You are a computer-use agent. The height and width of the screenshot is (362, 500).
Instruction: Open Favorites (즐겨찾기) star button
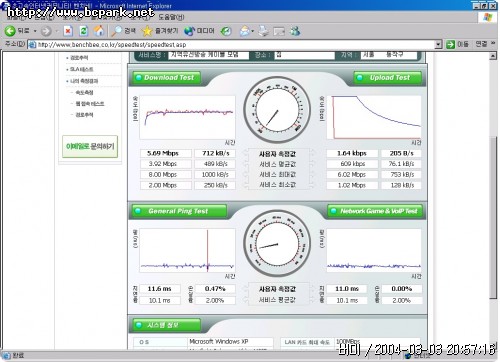click(x=160, y=31)
